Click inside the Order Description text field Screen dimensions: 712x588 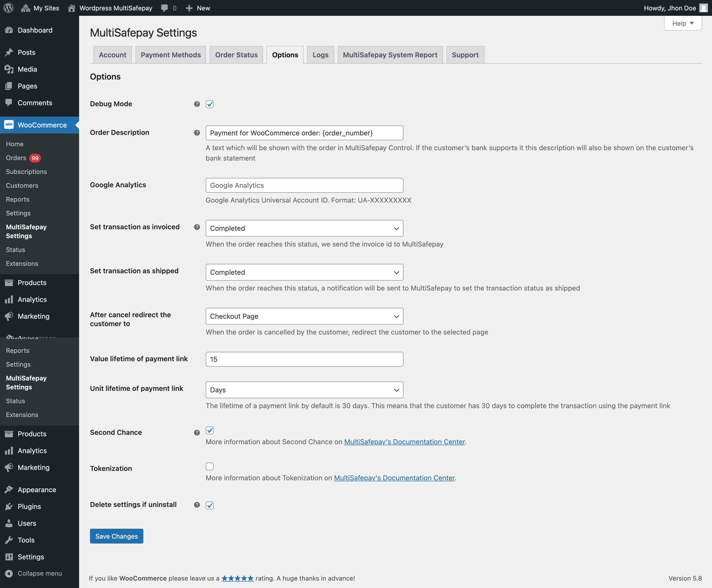coord(304,133)
